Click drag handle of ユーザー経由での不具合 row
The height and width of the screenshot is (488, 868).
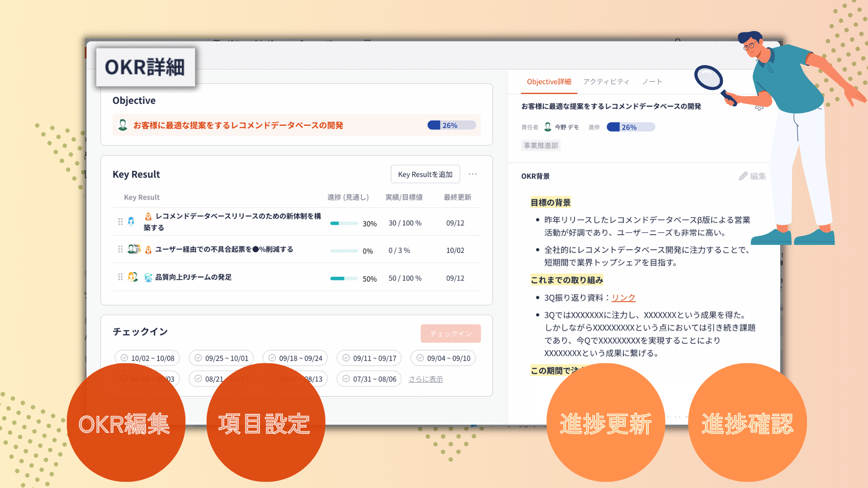pyautogui.click(x=120, y=249)
